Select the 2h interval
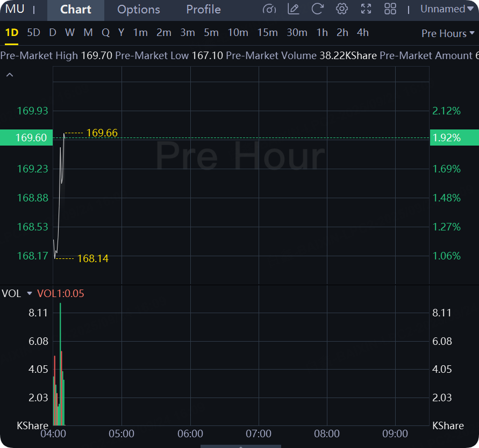The image size is (479, 448). [x=342, y=32]
